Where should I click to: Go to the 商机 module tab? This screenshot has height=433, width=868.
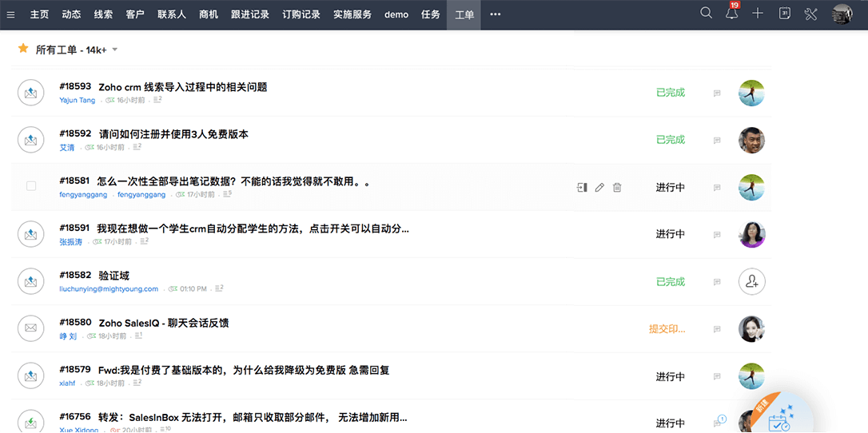tap(208, 14)
